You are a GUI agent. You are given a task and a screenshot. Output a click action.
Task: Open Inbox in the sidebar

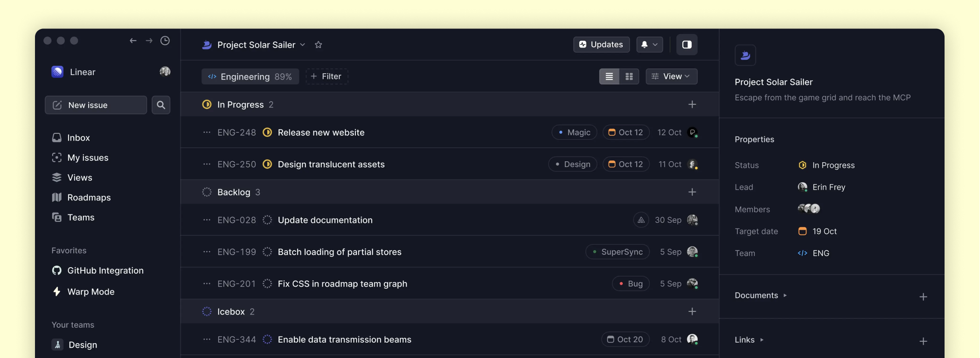coord(78,138)
